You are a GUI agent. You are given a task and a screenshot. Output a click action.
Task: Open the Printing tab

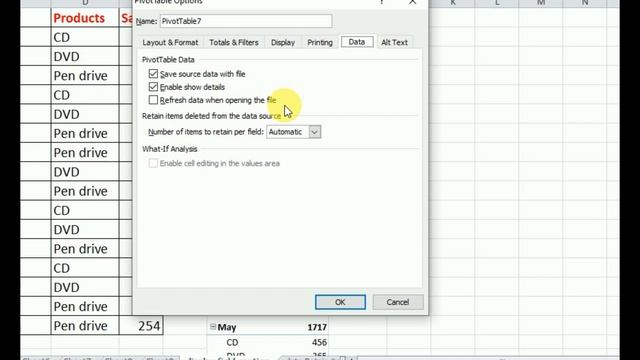(x=320, y=42)
